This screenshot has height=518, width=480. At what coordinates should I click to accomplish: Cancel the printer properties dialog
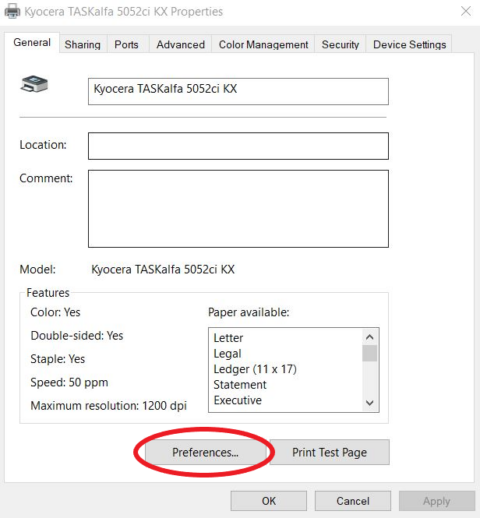coord(353,501)
